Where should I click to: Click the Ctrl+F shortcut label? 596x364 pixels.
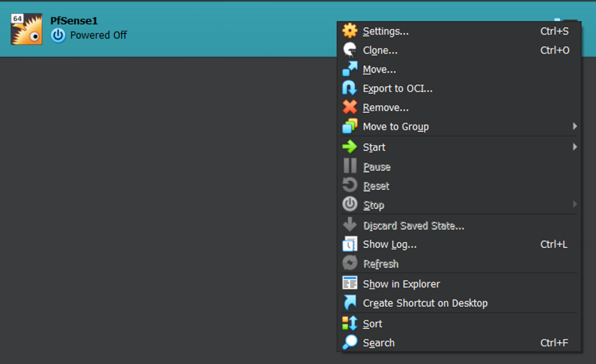(554, 343)
